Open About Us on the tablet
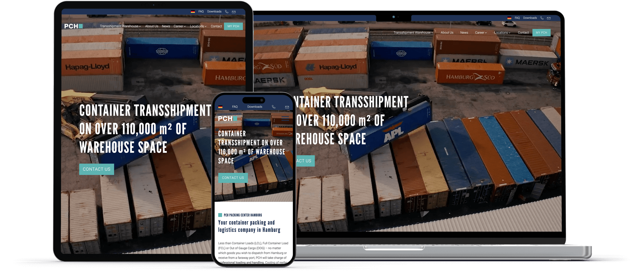This screenshot has height=273, width=644. coord(152,26)
